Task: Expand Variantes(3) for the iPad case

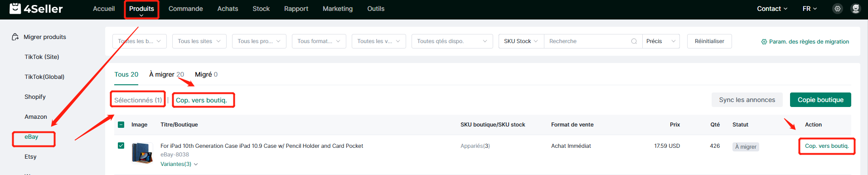Action: pos(179,164)
